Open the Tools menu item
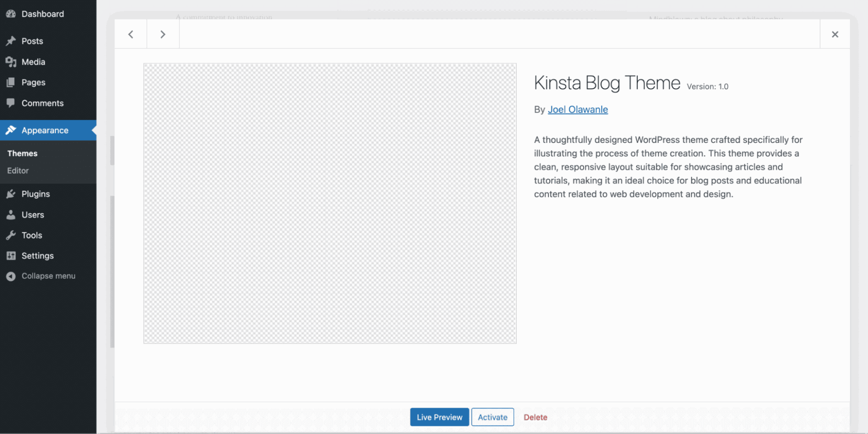Screen dimensions: 868x434 [x=48, y=235]
